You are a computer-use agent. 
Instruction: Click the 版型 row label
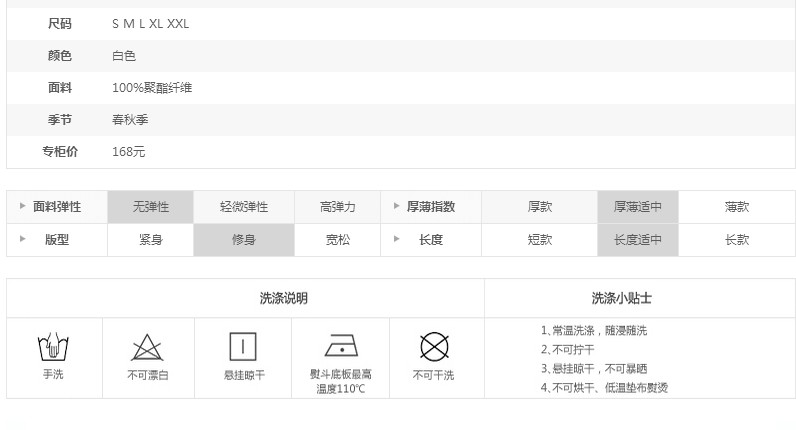(57, 240)
